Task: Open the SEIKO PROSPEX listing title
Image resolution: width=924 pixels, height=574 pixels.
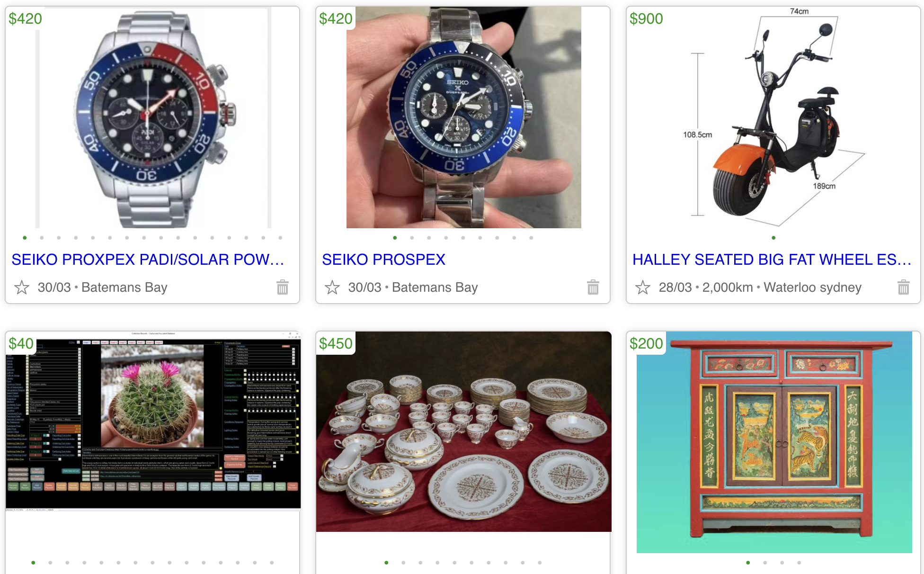Action: 384,260
